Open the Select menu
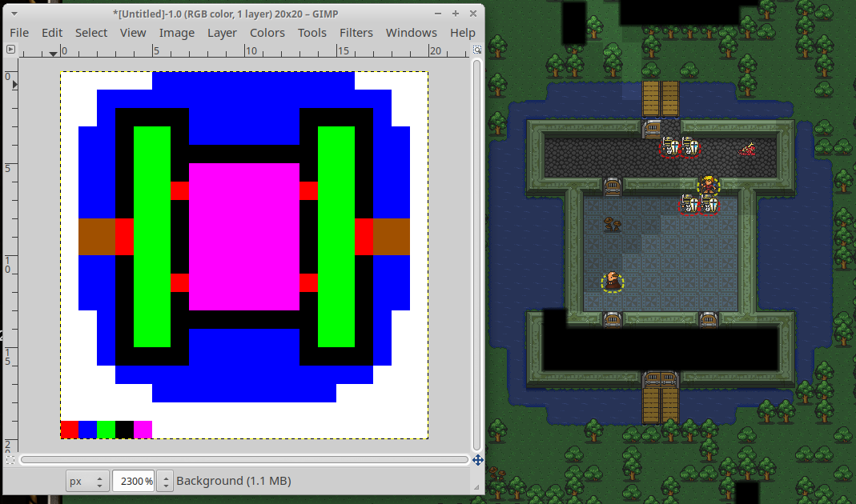The width and height of the screenshot is (856, 504). 91,33
